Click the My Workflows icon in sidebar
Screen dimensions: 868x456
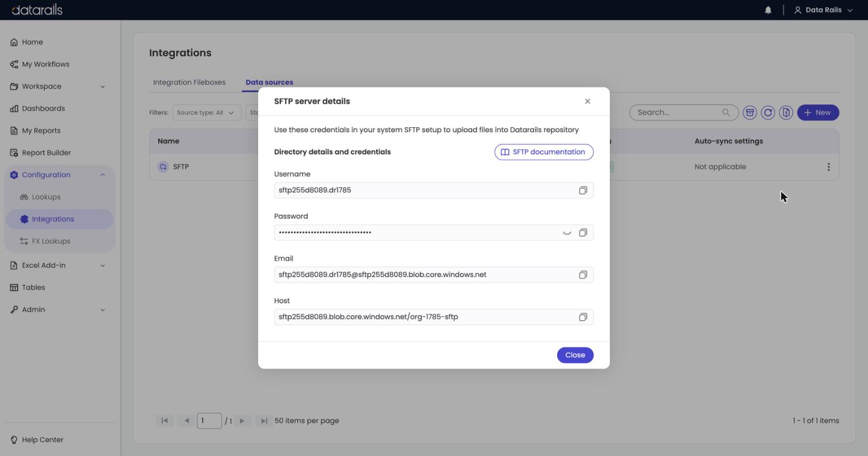[14, 64]
